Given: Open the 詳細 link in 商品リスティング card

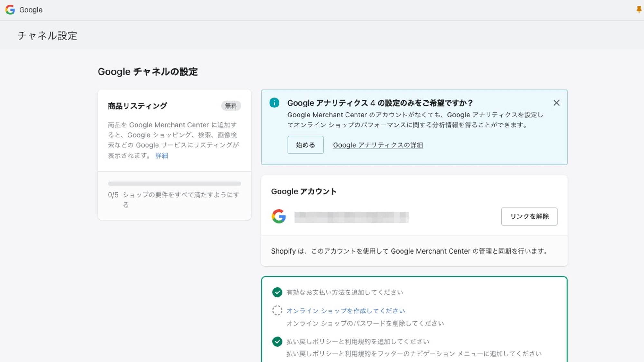Looking at the screenshot, I should [162, 156].
